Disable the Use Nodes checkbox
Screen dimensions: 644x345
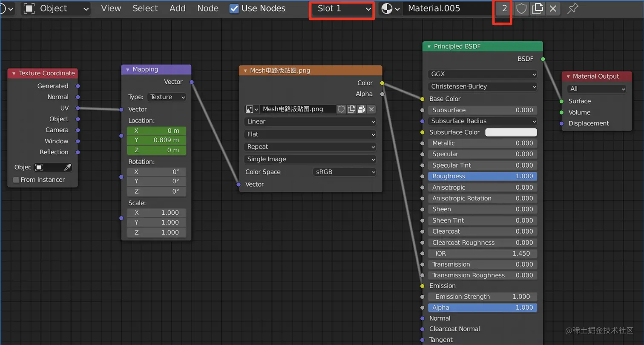pyautogui.click(x=234, y=9)
